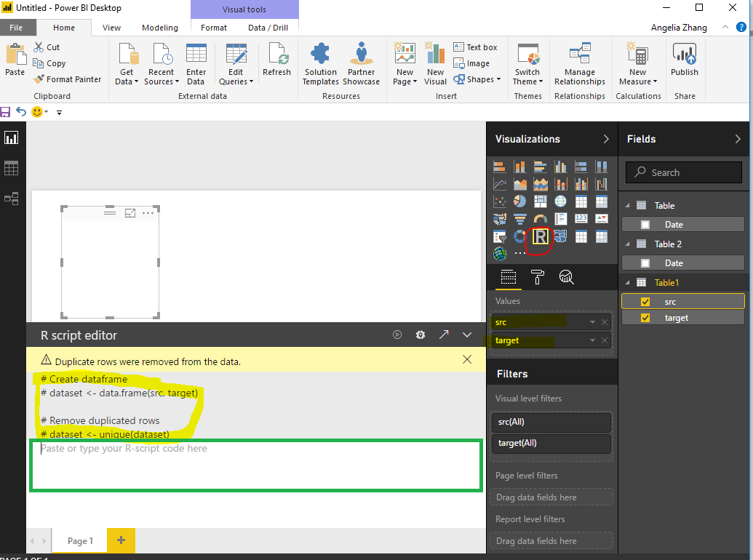Collapse the R script editor chevron
The width and height of the screenshot is (753, 560).
click(x=467, y=335)
